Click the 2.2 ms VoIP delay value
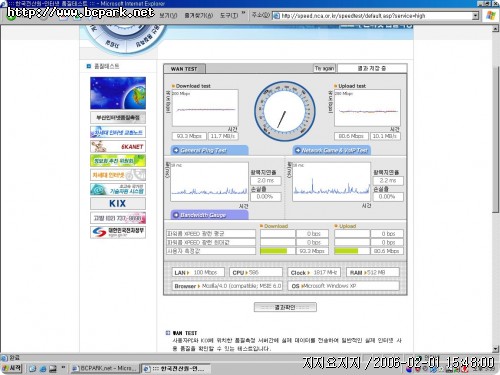This screenshot has width=500, height=375. pos(388,181)
